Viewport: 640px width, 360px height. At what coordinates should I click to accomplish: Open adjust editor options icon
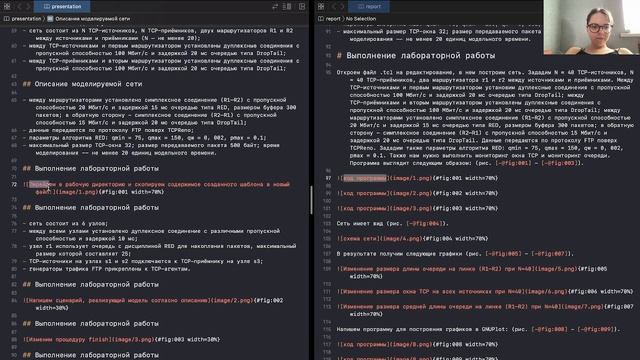pyautogui.click(x=287, y=6)
